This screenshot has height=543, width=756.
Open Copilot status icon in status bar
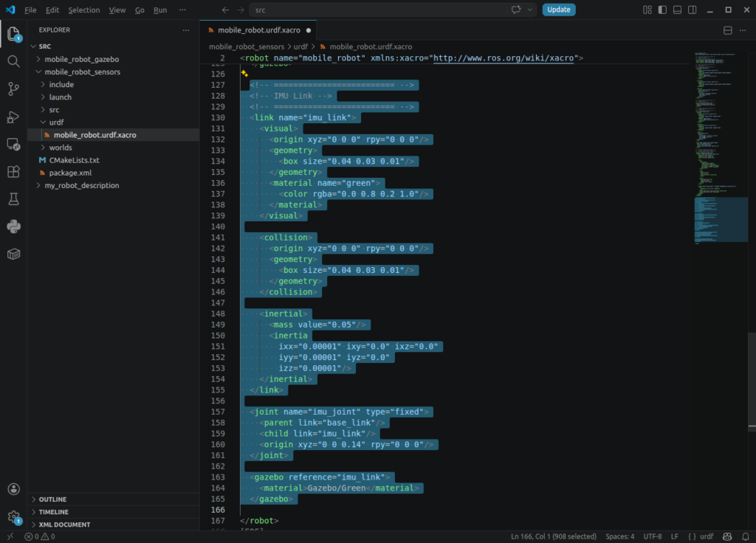(x=727, y=536)
